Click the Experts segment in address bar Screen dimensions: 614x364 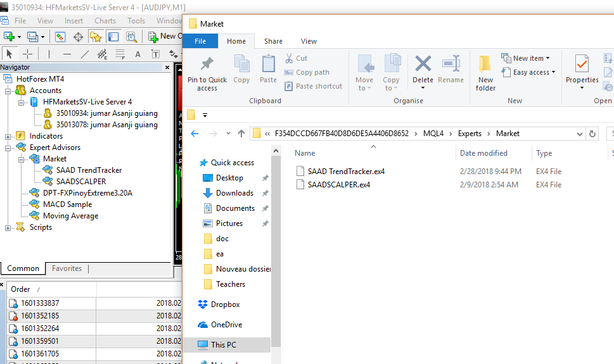tap(470, 134)
